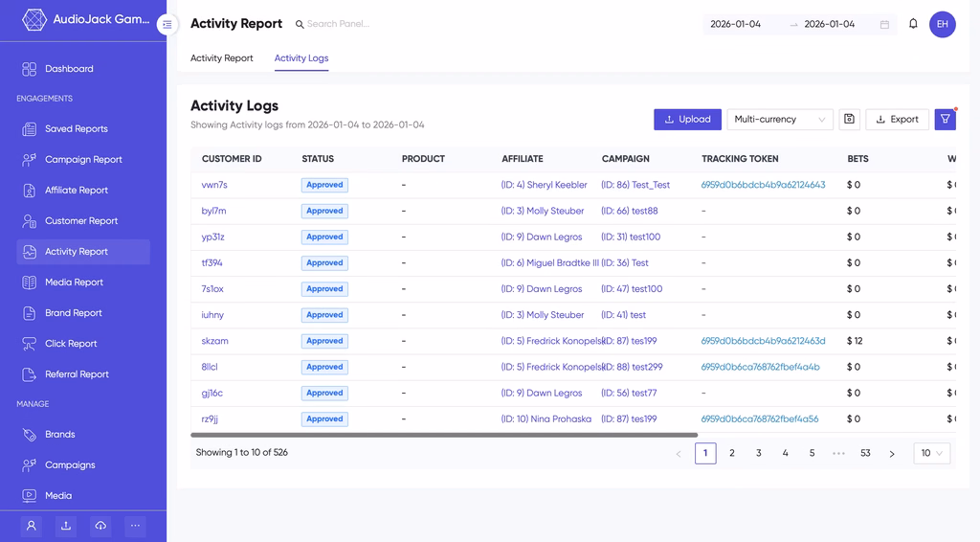Open the filter funnel button

[x=945, y=119]
